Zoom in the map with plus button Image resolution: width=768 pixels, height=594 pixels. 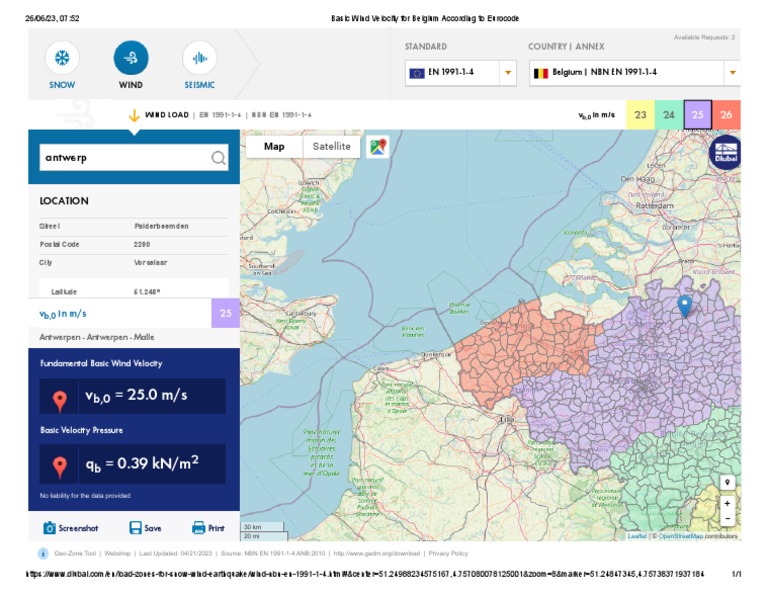coord(727,503)
